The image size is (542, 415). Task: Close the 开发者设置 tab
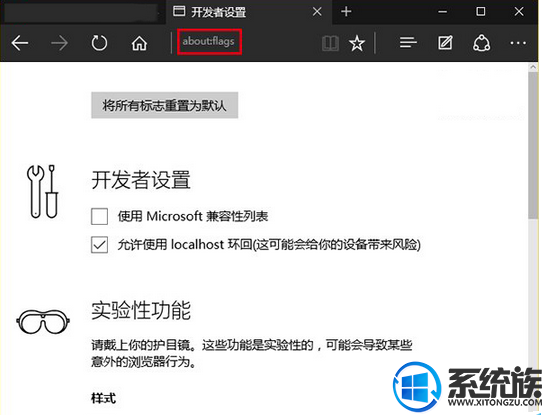[x=317, y=12]
